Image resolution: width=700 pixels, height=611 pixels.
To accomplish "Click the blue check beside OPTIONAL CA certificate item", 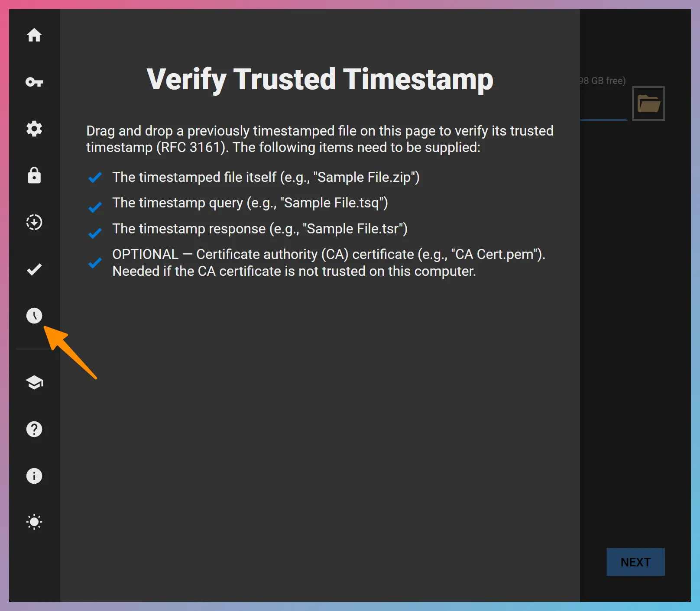I will pyautogui.click(x=94, y=263).
